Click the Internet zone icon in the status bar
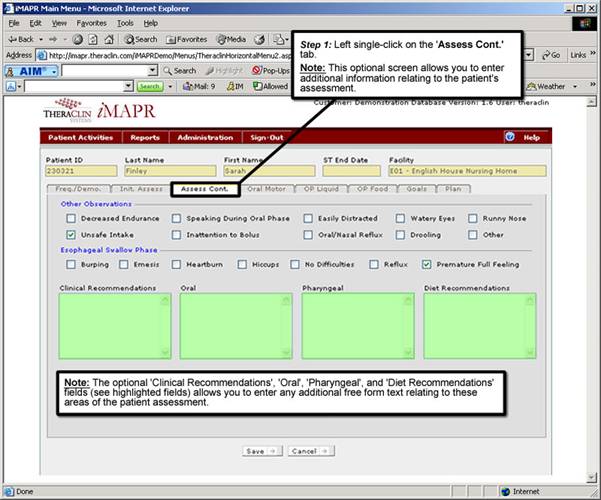The width and height of the screenshot is (601, 500). pos(506,492)
